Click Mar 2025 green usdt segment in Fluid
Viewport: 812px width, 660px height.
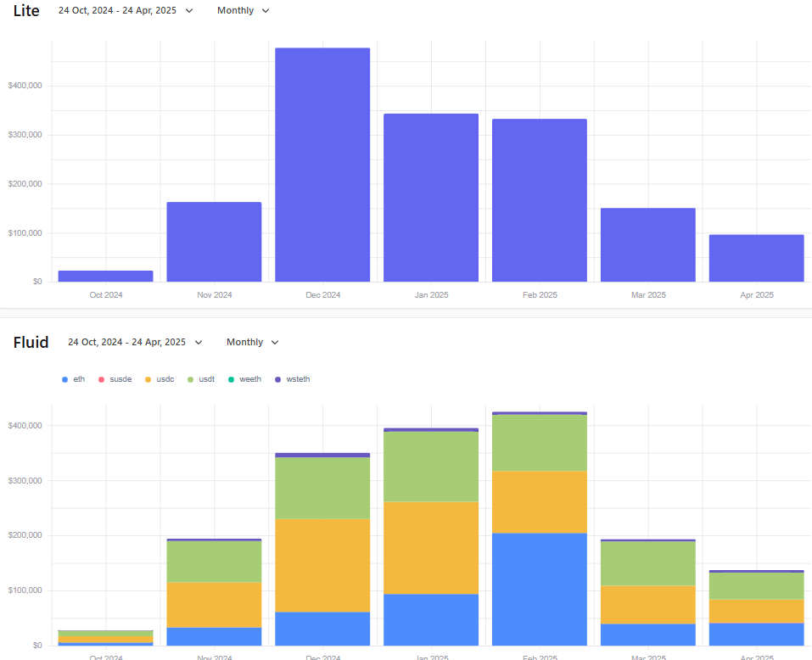tap(648, 563)
